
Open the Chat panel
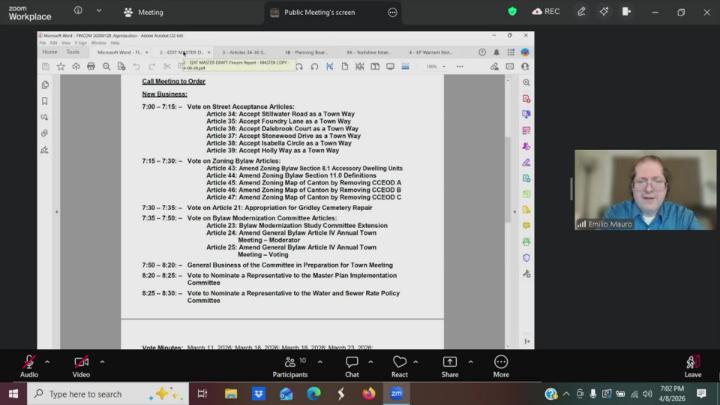coord(352,364)
